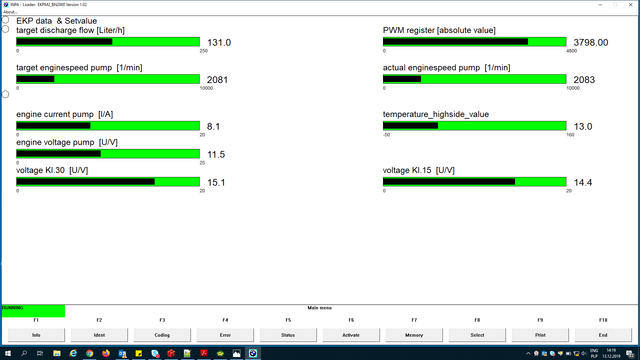Click the 2083 actual speed value
This screenshot has width=640, height=360.
[x=584, y=80]
